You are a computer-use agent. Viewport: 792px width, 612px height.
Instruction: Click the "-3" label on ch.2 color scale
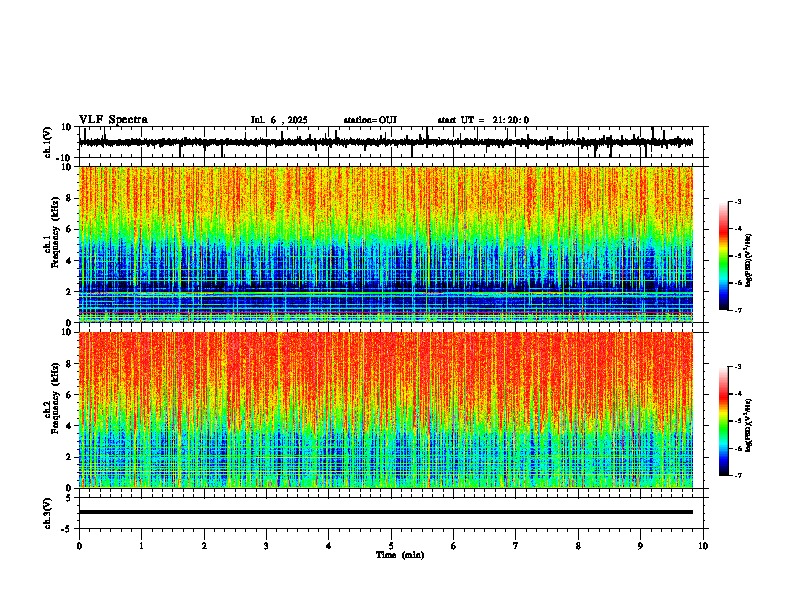tap(737, 367)
